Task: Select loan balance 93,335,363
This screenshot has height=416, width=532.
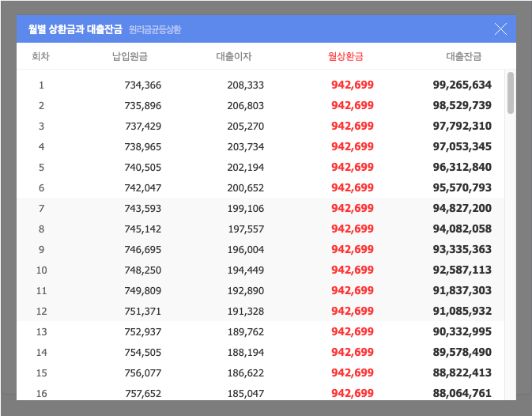Action: [x=462, y=249]
